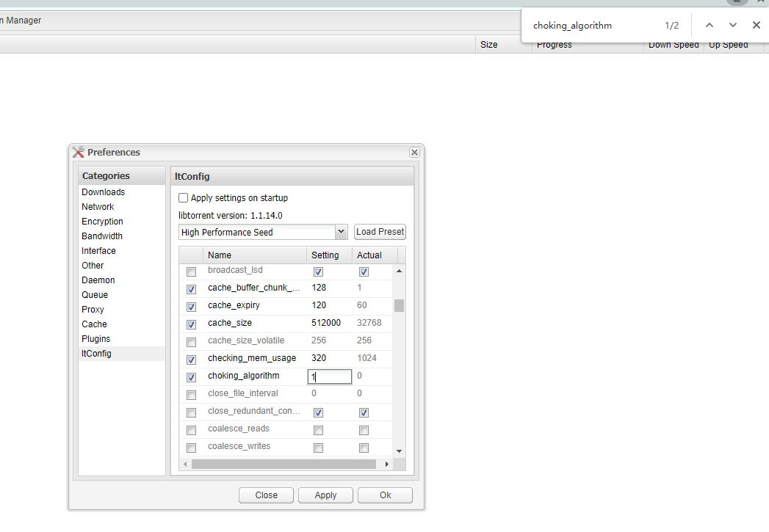Viewport: 769px width, 532px height.
Task: Click the Close button
Action: click(267, 495)
